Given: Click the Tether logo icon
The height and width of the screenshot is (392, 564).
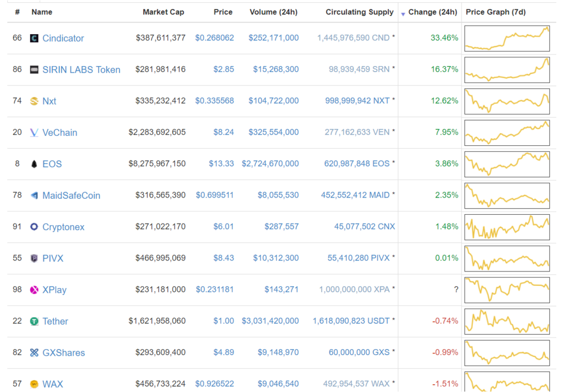Looking at the screenshot, I should (x=34, y=321).
